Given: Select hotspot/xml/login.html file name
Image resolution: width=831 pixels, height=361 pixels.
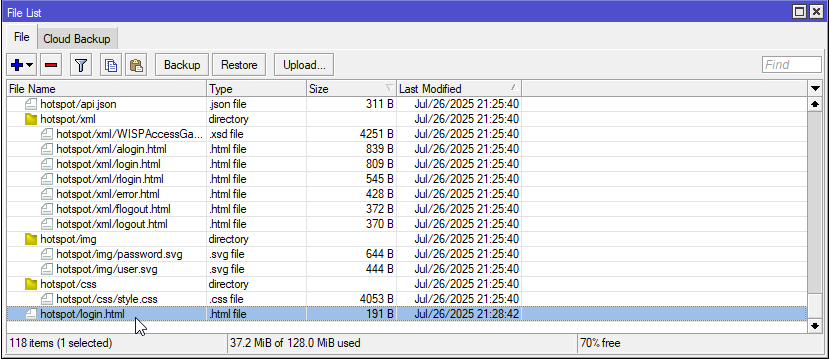Looking at the screenshot, I should 109,164.
